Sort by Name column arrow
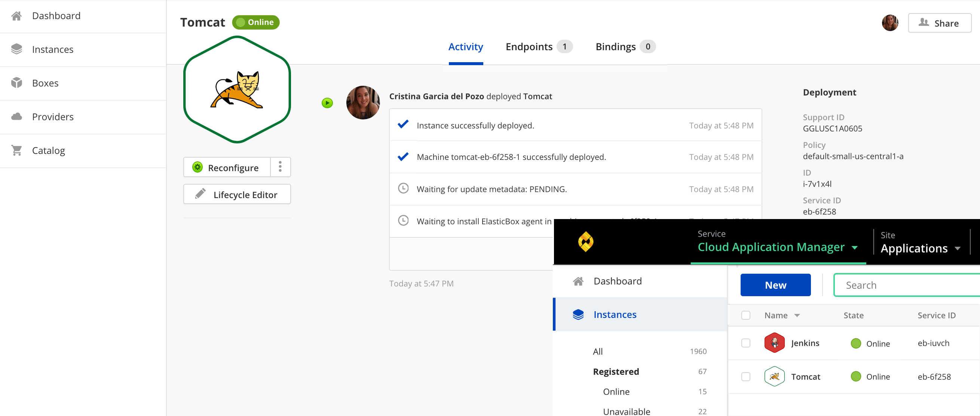The image size is (980, 416). click(797, 315)
